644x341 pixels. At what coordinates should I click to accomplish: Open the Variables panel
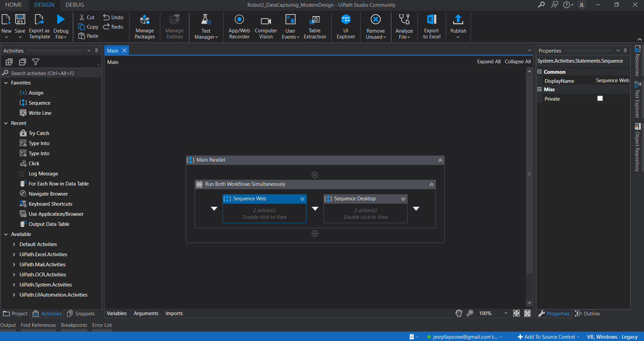coord(117,313)
